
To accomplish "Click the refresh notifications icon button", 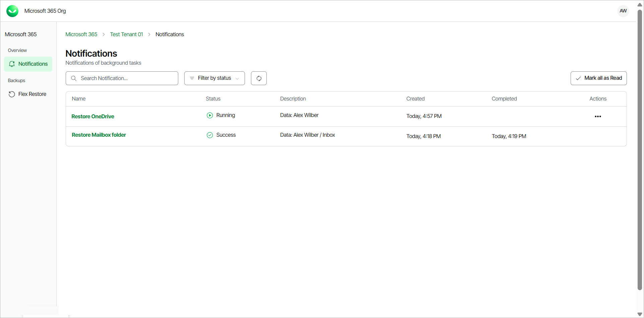I will [x=259, y=78].
